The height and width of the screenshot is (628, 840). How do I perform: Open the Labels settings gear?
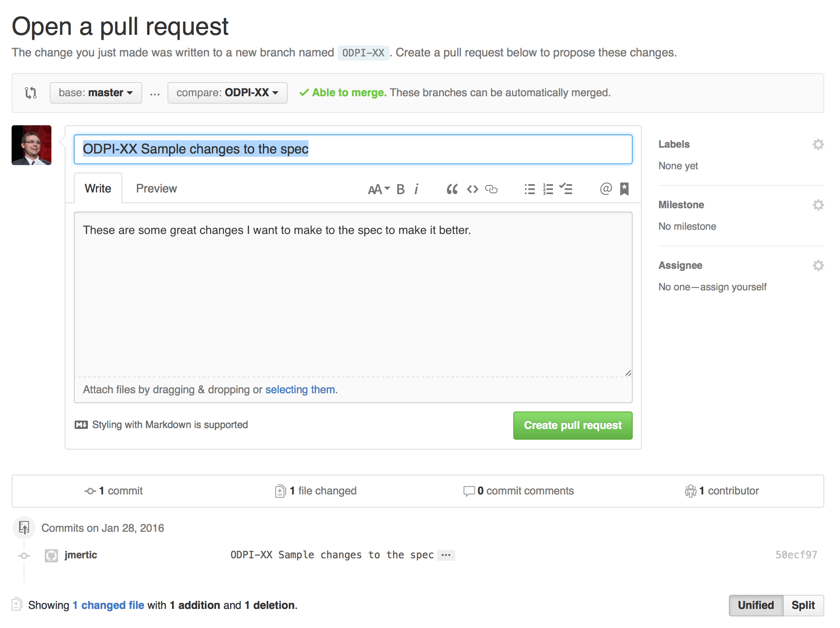818,144
